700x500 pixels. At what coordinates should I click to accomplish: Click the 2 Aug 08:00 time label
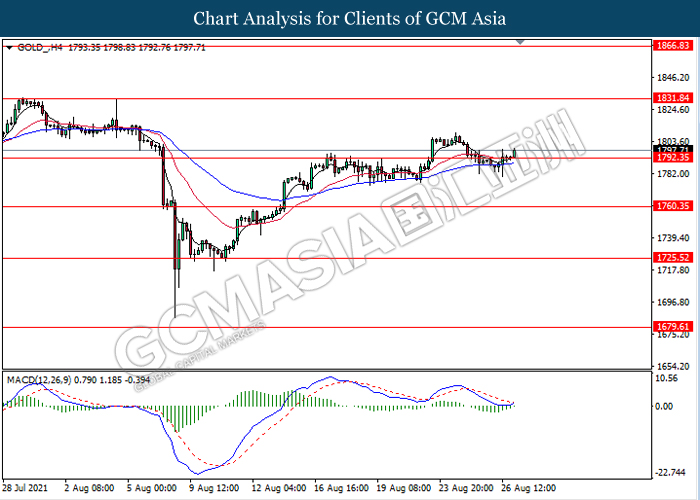89,488
